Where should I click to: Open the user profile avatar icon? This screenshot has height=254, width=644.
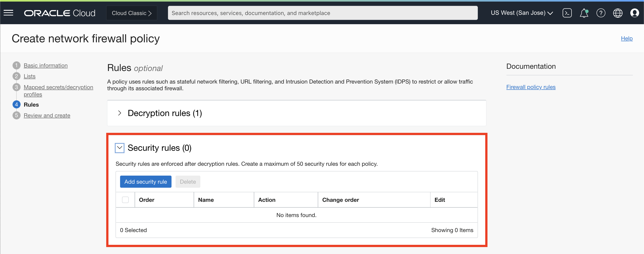634,13
